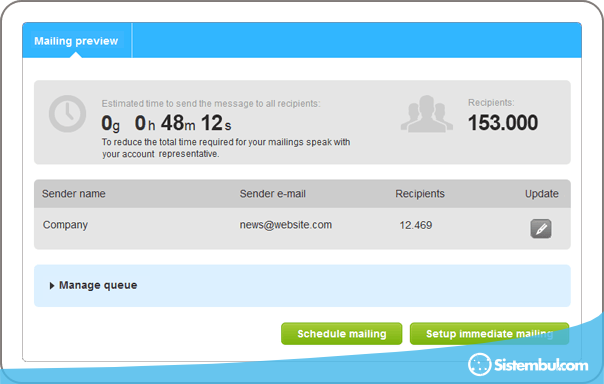
Task: Select the Company sender name cell
Action: pyautogui.click(x=65, y=225)
